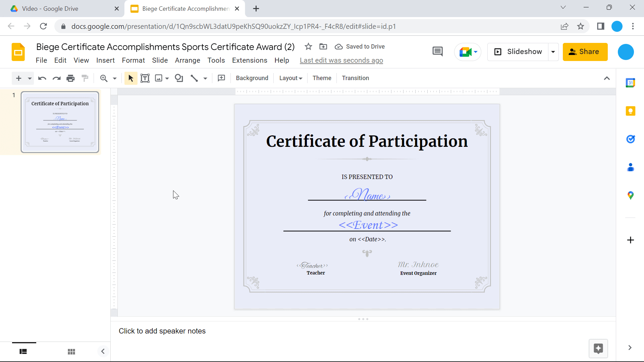Select the image insert tool
The width and height of the screenshot is (644, 362).
pos(159,78)
